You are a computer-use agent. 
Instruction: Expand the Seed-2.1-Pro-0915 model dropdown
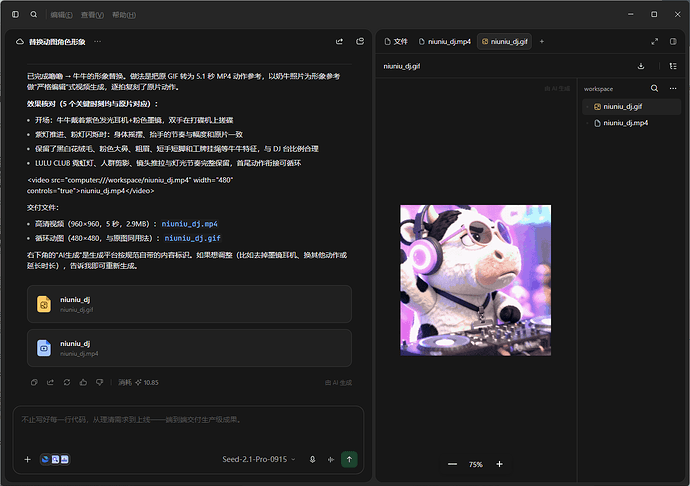tap(259, 459)
